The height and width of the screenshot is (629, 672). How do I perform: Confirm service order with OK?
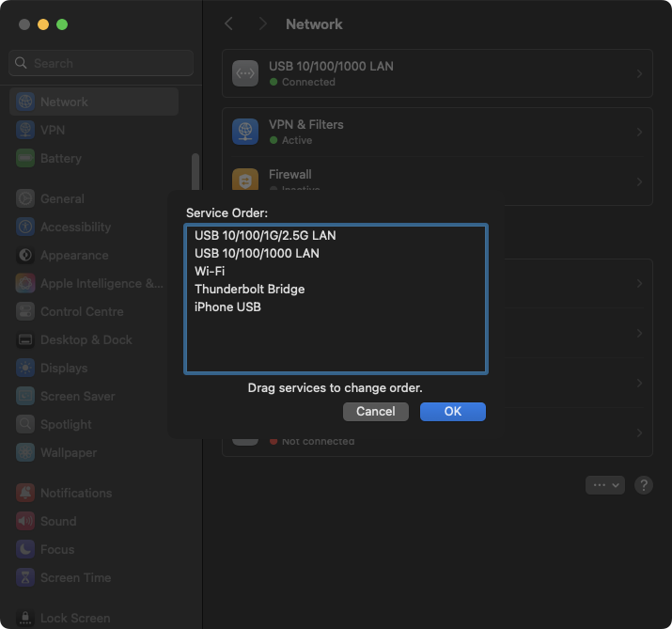[x=453, y=412]
